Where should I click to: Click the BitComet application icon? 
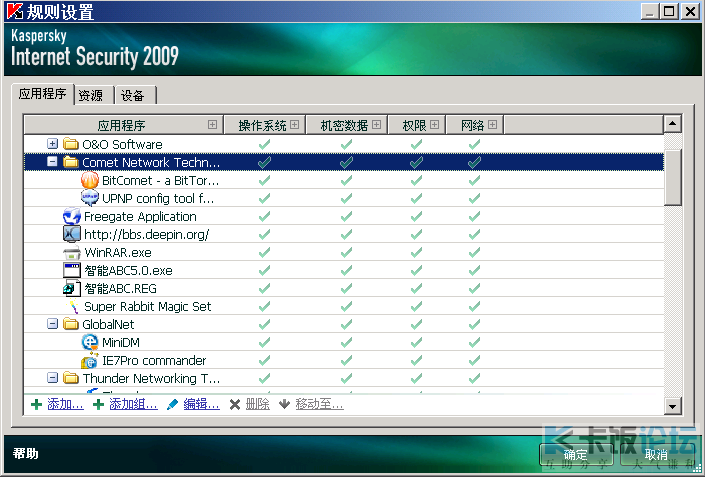pos(89,180)
